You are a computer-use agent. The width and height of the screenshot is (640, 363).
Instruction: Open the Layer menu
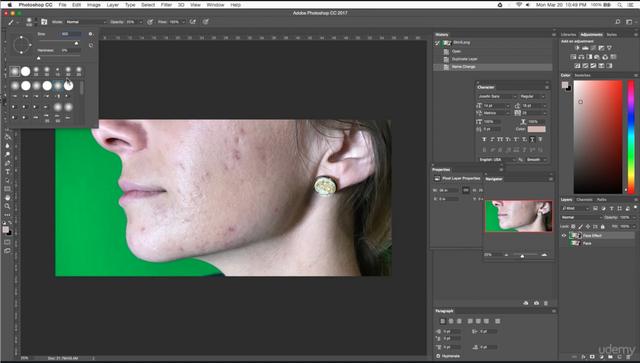(113, 5)
